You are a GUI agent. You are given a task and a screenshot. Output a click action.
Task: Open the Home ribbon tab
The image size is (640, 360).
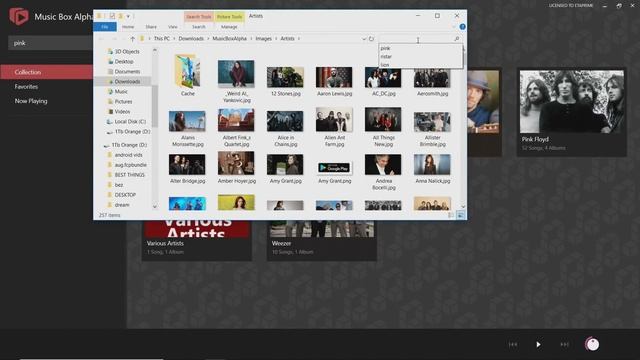click(128, 27)
